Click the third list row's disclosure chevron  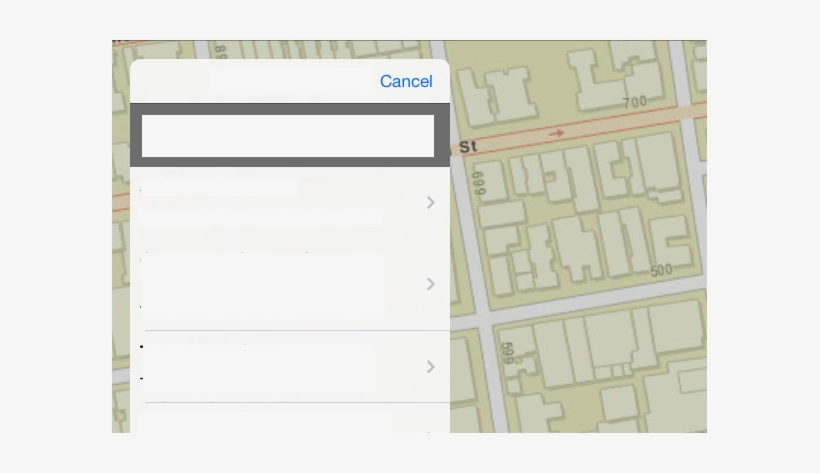tap(431, 367)
